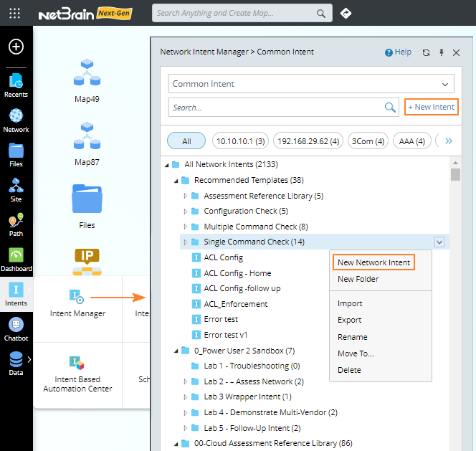This screenshot has width=476, height=451.
Task: Click the apps grid icon
Action: pos(15,13)
